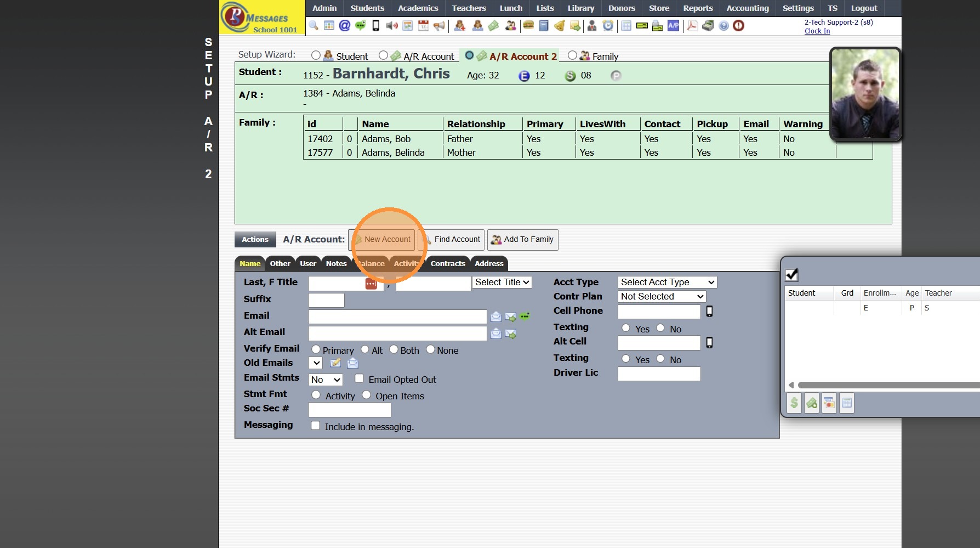Open the A/P accounts payable icon
This screenshot has width=980, height=548.
point(673,26)
